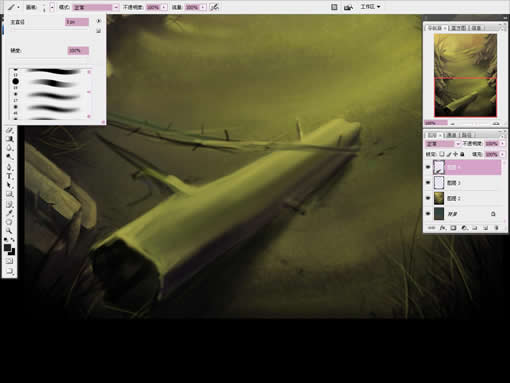Expand the layer fill percentage arrow
The image size is (510, 383).
click(x=502, y=155)
